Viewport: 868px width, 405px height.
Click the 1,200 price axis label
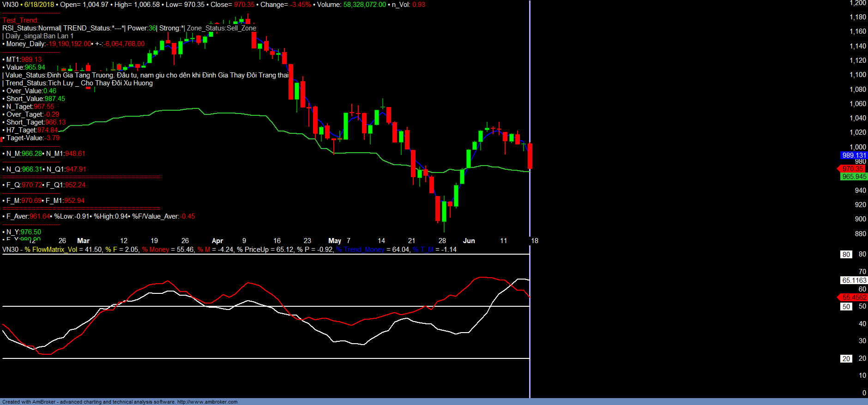pyautogui.click(x=858, y=3)
